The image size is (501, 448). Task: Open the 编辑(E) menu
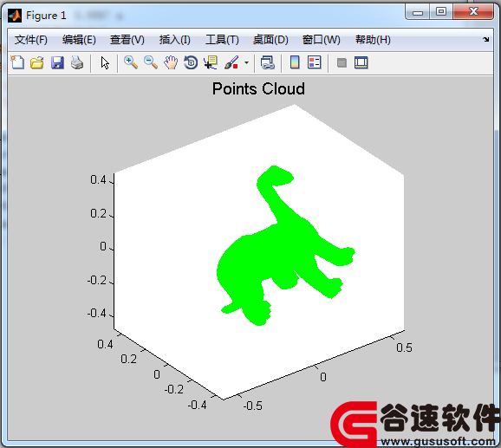click(x=79, y=40)
